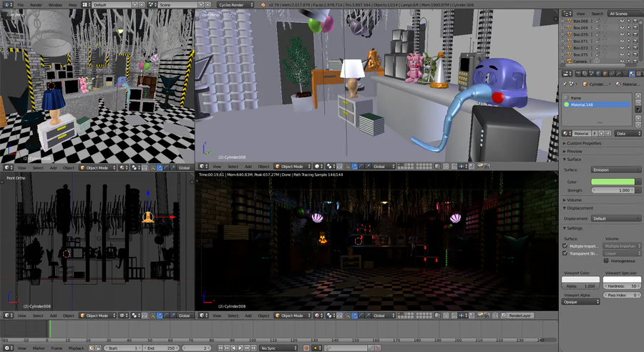Screen dimensions: 644x352
Task: Switch to the Render properties tab
Action: pos(578,74)
